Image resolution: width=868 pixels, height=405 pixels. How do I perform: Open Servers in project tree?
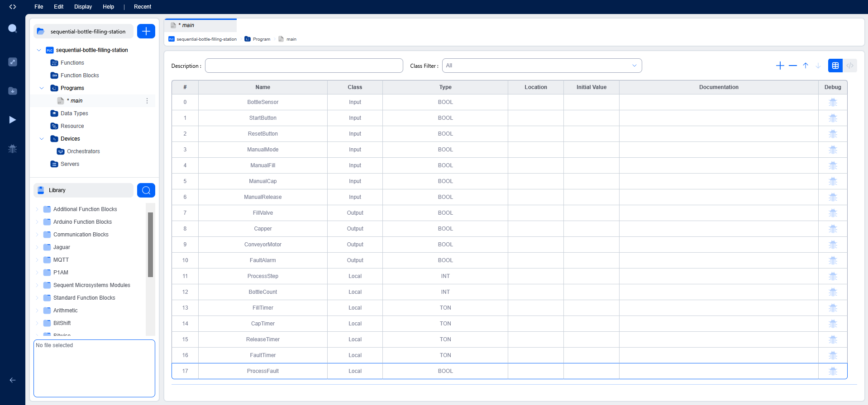click(70, 164)
